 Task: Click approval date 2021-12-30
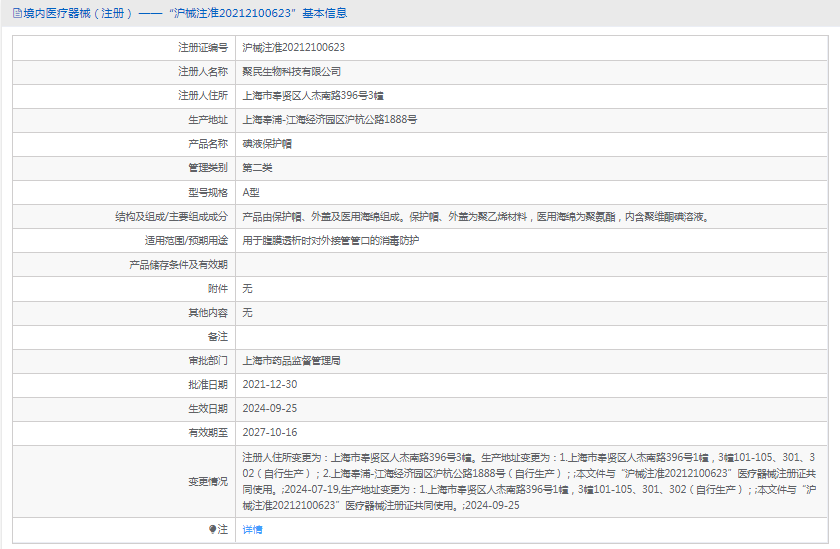(x=269, y=385)
